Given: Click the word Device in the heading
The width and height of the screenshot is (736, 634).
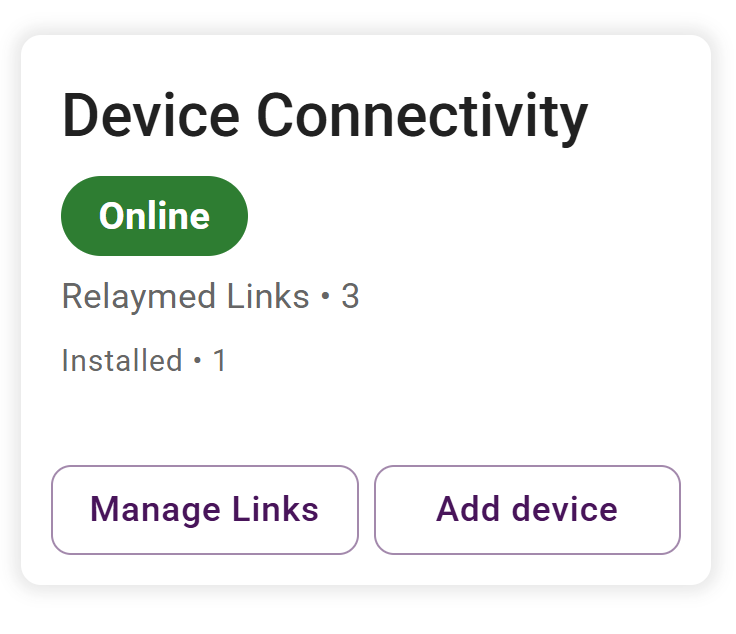Looking at the screenshot, I should [151, 117].
